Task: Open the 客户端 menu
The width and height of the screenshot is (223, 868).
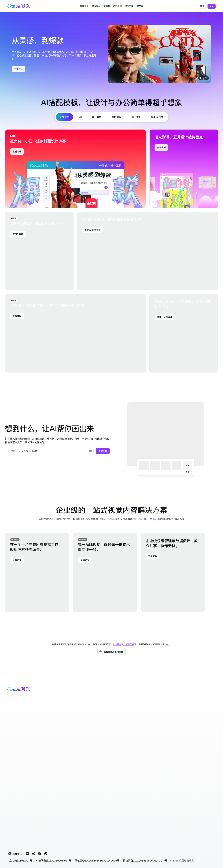Action: [x=140, y=6]
